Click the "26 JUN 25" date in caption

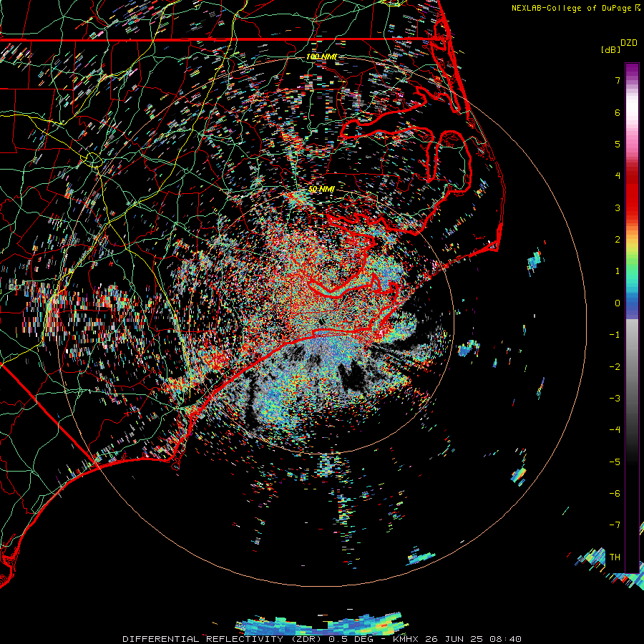(x=454, y=639)
